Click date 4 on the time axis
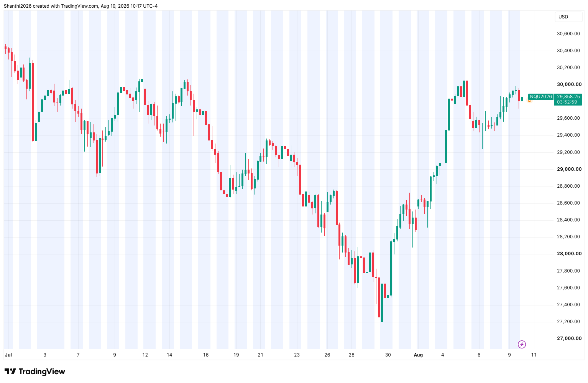The height and width of the screenshot is (383, 588). [x=442, y=355]
